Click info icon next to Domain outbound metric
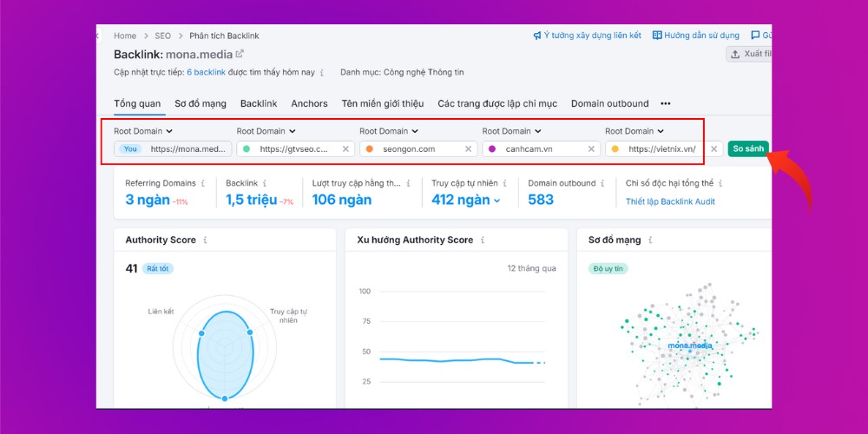The width and height of the screenshot is (868, 434). [x=602, y=183]
